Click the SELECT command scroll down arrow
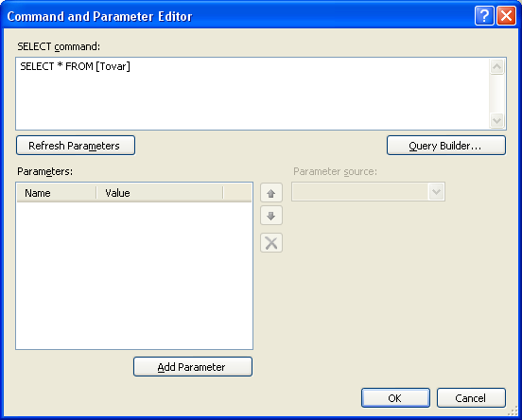Screen dimensions: 522x420 (497, 120)
